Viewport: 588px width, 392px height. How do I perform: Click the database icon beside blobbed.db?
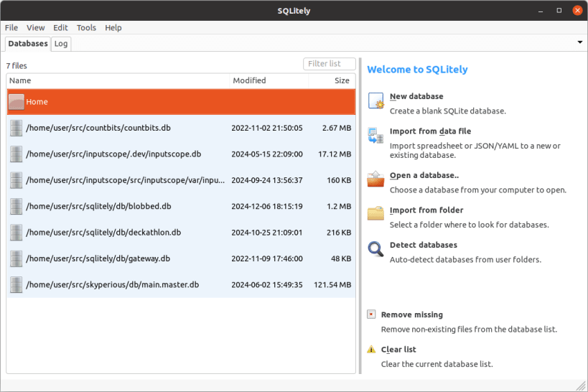[x=16, y=206]
